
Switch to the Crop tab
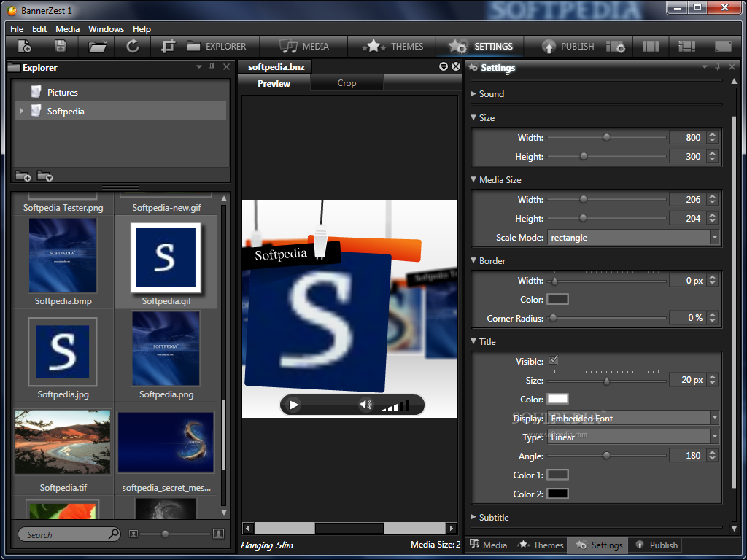pyautogui.click(x=347, y=83)
